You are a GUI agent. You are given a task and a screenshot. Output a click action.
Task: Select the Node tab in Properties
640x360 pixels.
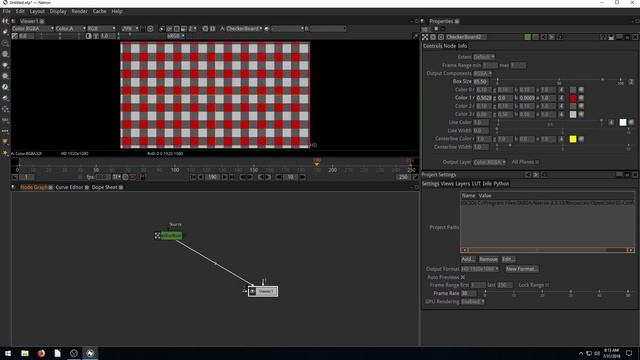451,46
